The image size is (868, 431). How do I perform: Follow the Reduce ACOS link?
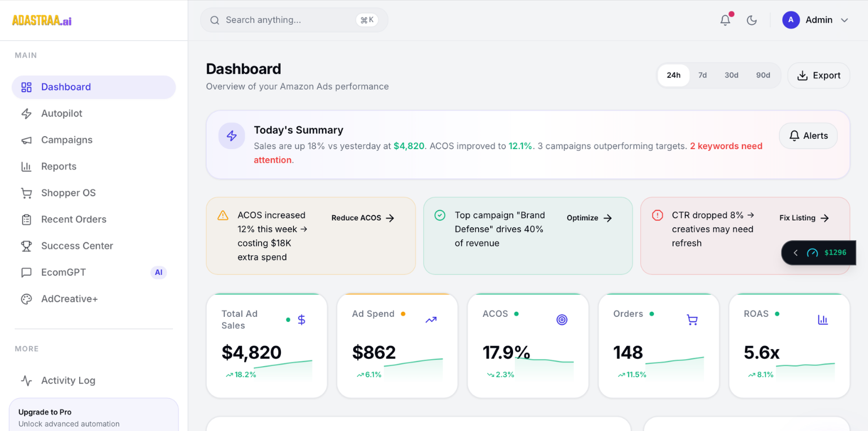(x=362, y=218)
